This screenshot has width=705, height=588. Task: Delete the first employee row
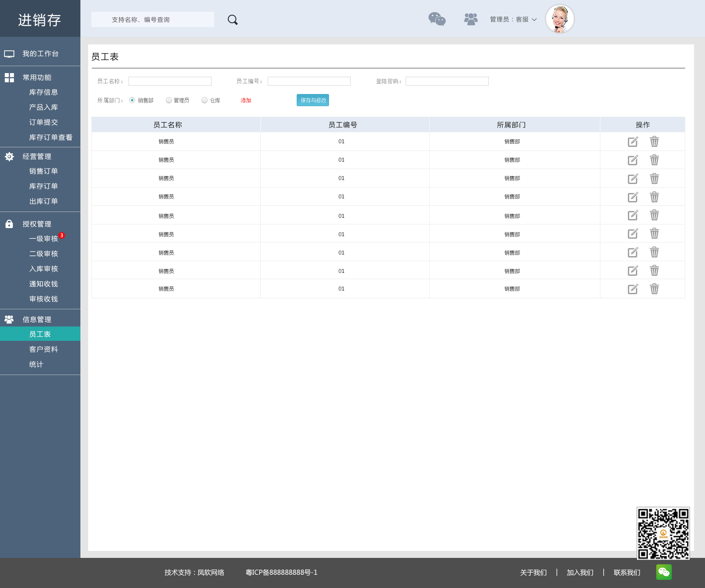coord(654,142)
